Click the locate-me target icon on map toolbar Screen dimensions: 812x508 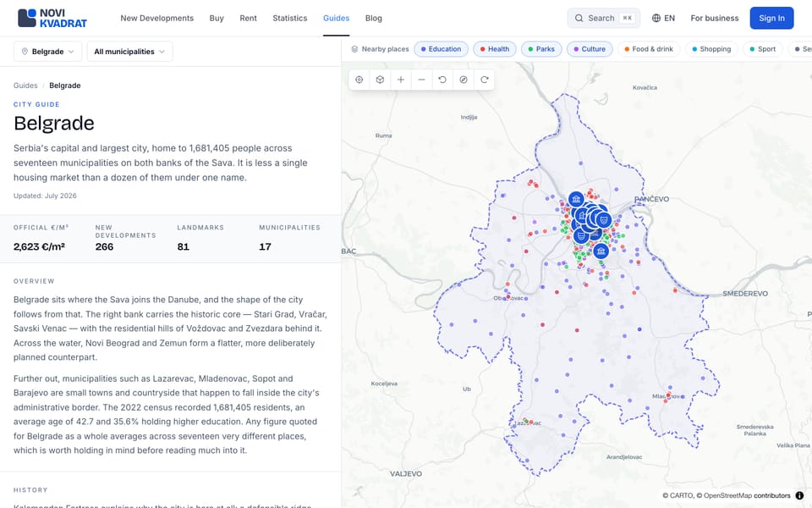(359, 80)
